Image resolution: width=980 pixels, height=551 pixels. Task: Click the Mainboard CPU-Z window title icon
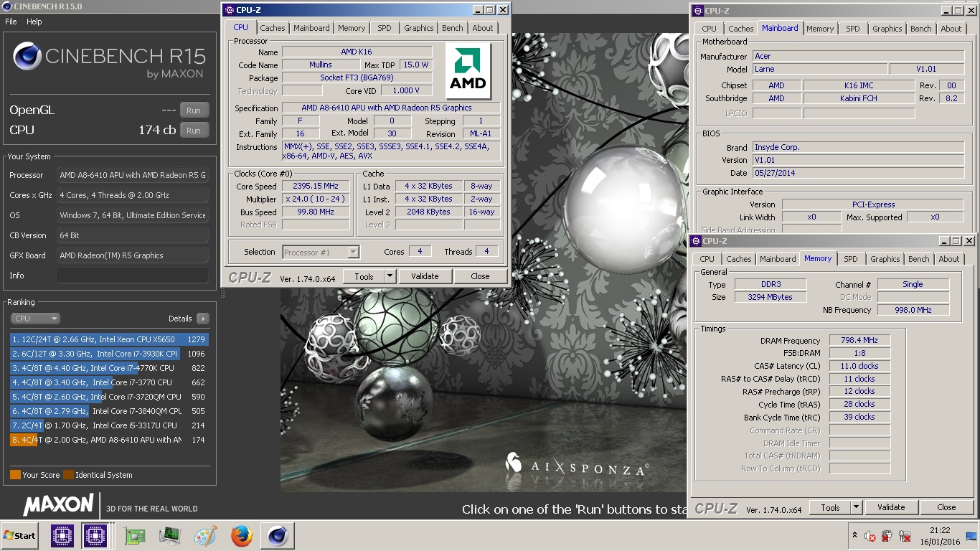(x=697, y=11)
